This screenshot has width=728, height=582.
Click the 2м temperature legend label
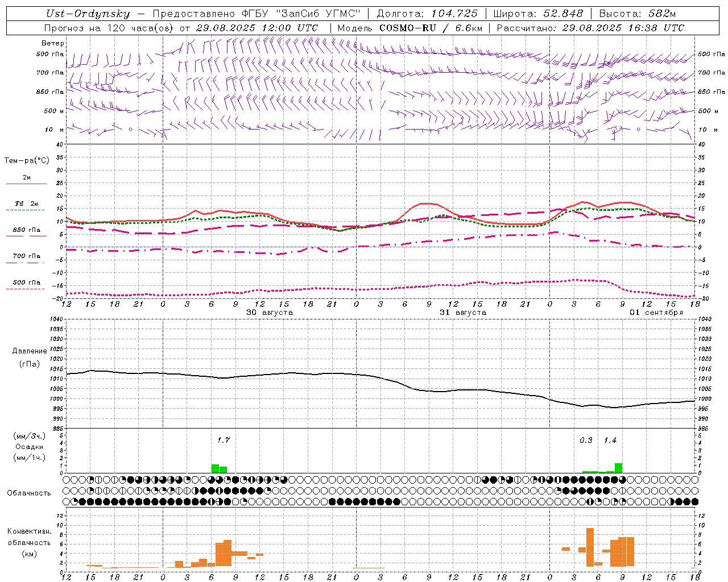27,177
